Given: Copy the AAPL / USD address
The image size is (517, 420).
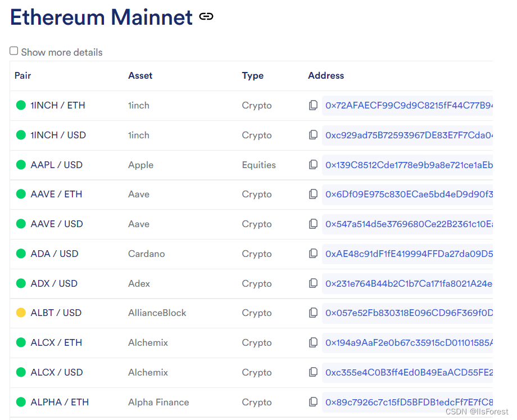Looking at the screenshot, I should (313, 165).
